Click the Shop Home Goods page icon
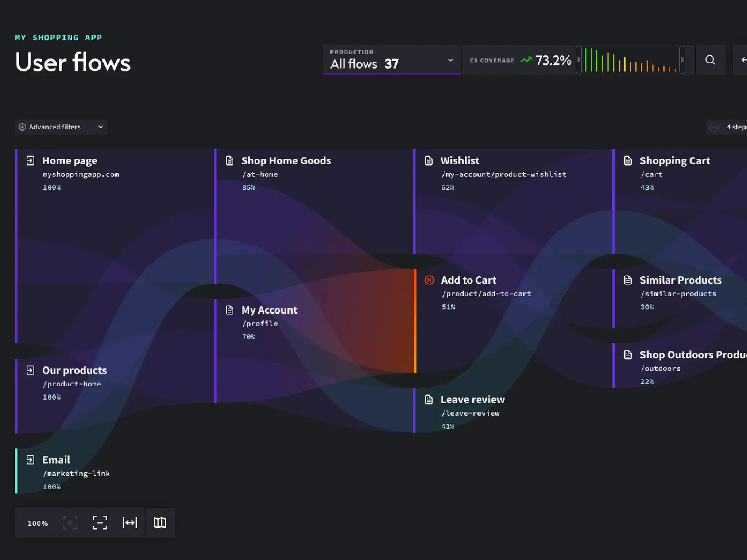747x560 pixels. click(x=229, y=160)
